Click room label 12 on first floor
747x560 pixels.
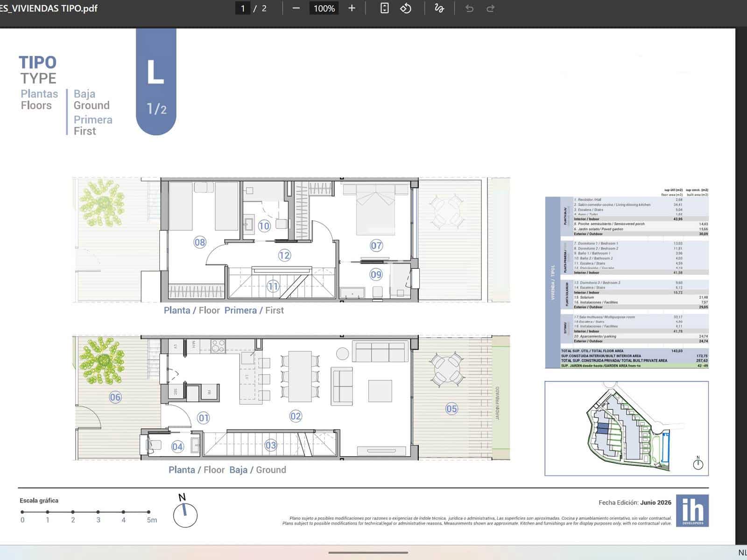[284, 255]
